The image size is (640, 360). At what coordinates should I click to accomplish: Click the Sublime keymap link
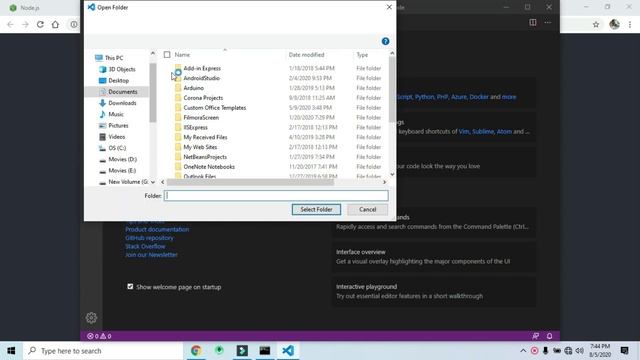[x=483, y=131]
